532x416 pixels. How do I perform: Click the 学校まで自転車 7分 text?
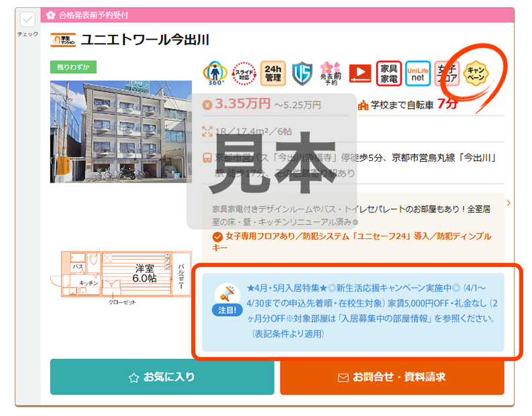coord(414,104)
